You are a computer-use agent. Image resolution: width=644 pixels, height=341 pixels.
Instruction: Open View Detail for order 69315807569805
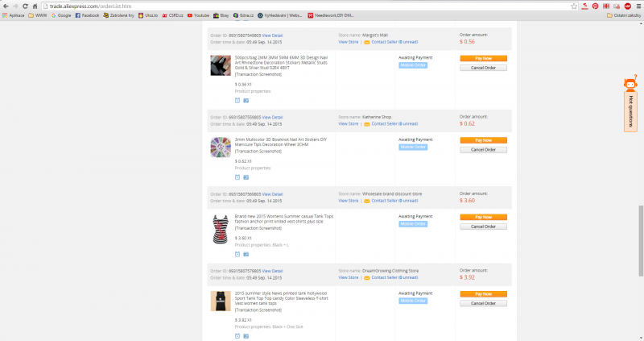(272, 193)
